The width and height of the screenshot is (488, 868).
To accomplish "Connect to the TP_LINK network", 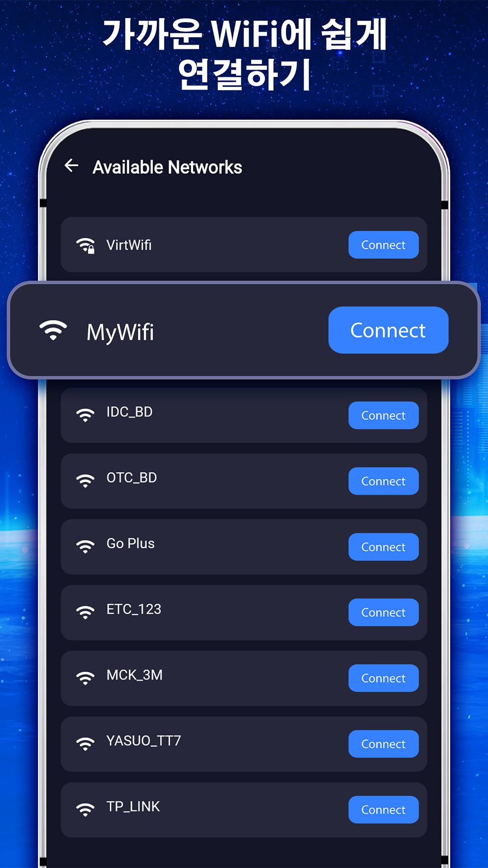I will click(x=384, y=810).
